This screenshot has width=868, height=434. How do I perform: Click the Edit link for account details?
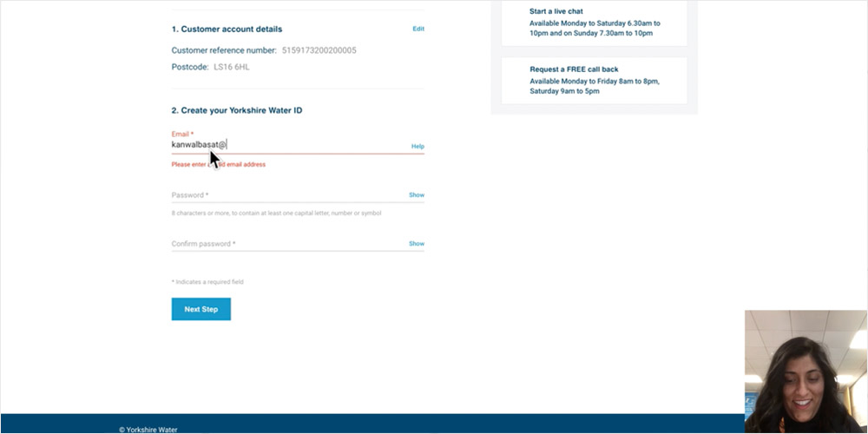(x=418, y=29)
